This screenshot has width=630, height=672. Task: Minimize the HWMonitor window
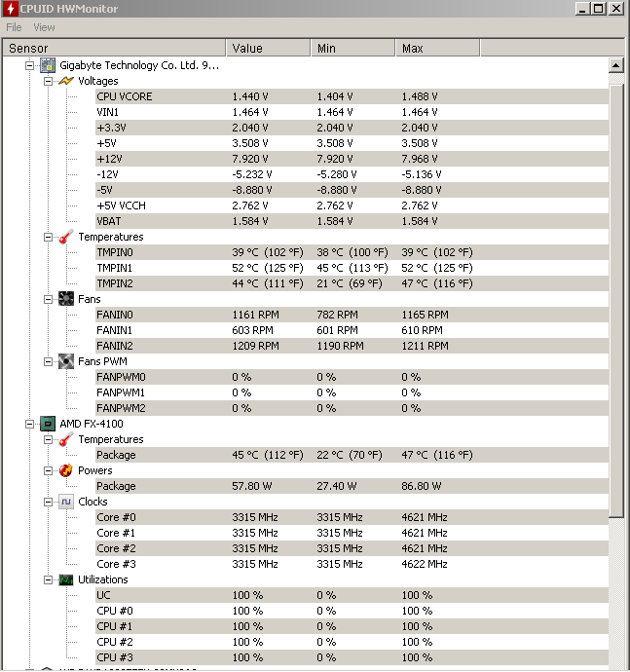[582, 9]
